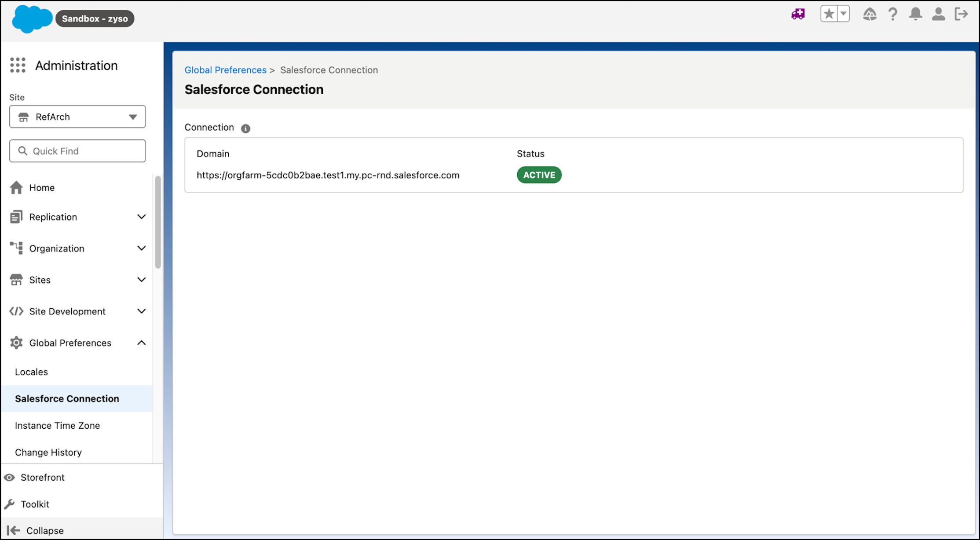Open help via question mark icon
This screenshot has width=980, height=540.
(x=892, y=14)
